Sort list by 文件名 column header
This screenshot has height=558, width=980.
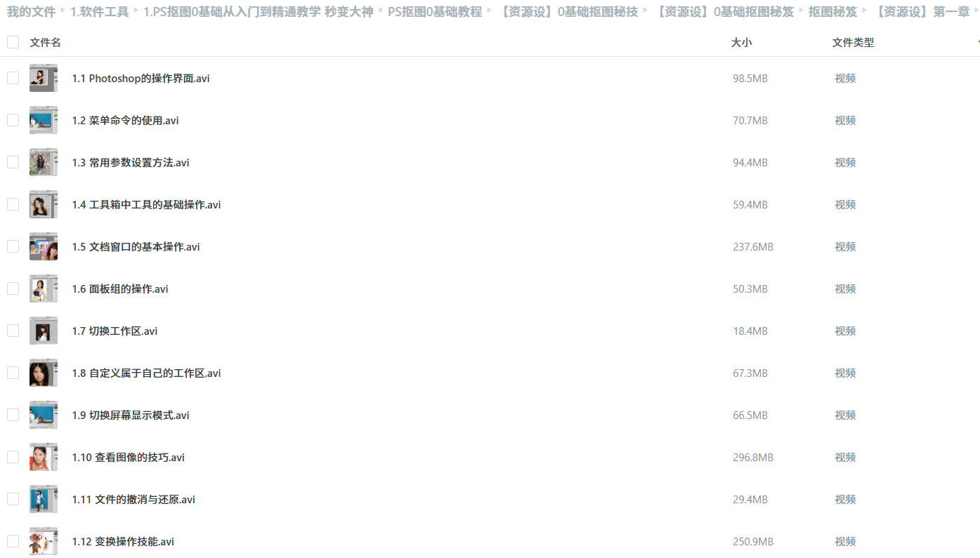45,43
